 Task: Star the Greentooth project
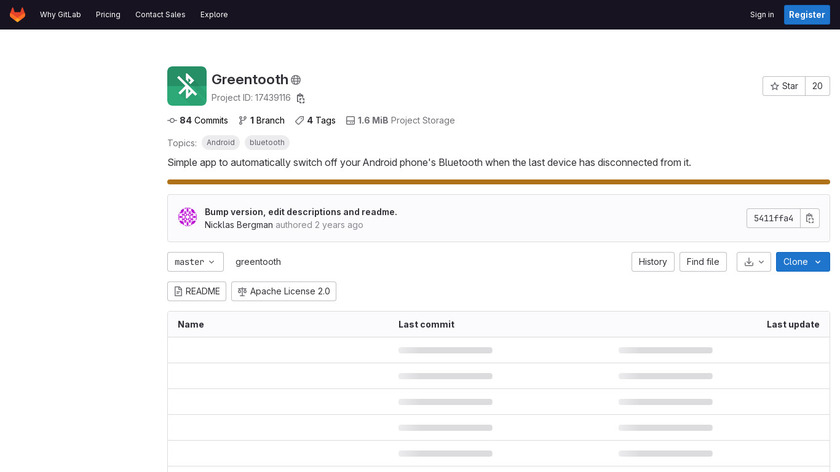783,86
